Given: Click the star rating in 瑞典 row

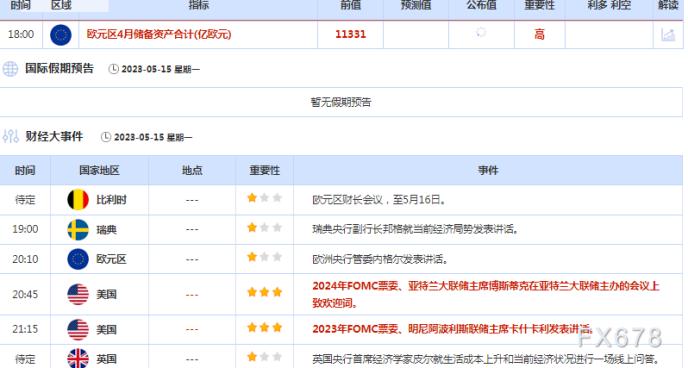Looking at the screenshot, I should pyautogui.click(x=264, y=227).
